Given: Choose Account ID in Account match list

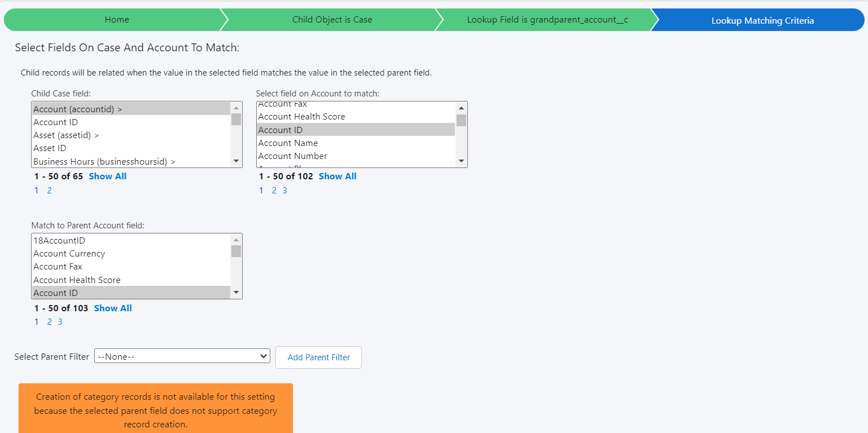Looking at the screenshot, I should [x=356, y=130].
